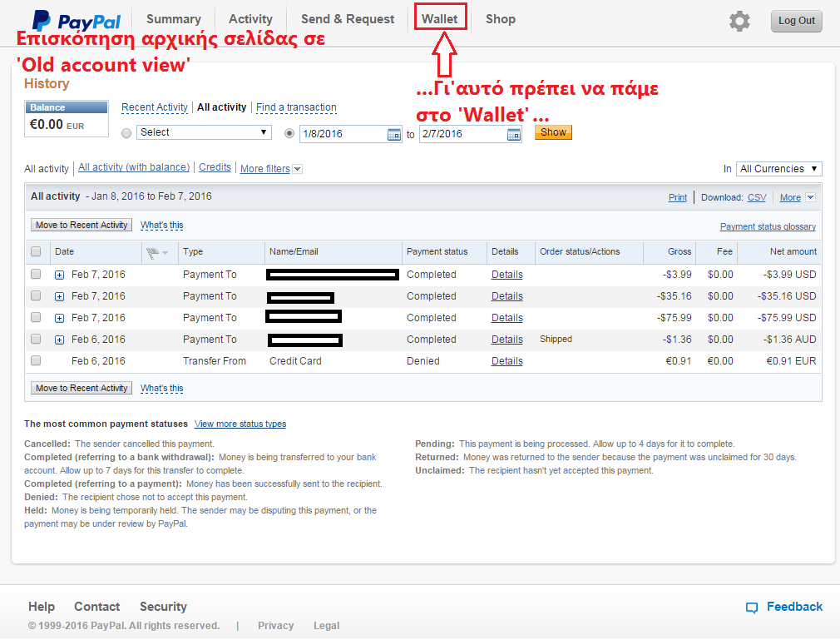The width and height of the screenshot is (840, 640).
Task: Click the Date column header
Action: point(64,252)
